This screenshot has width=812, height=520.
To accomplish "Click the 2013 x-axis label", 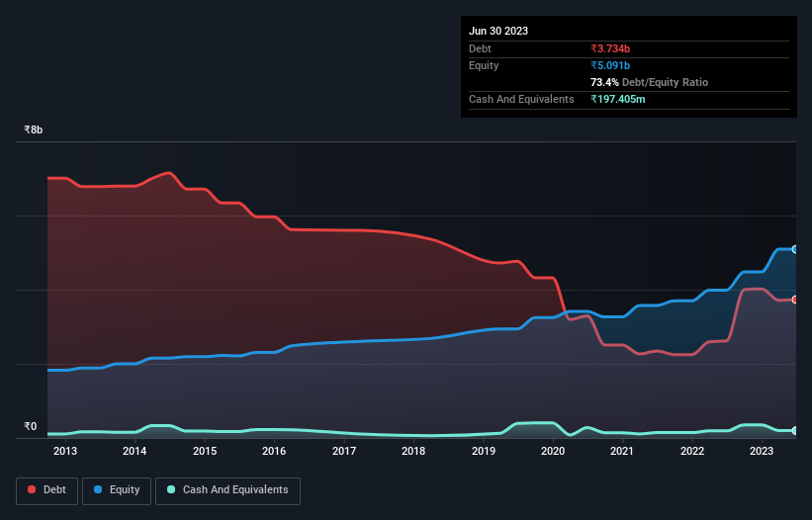I will (65, 451).
